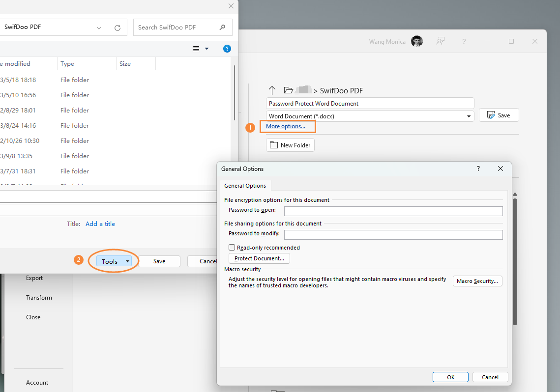
Task: Open the Macro Security... button
Action: pos(477,281)
